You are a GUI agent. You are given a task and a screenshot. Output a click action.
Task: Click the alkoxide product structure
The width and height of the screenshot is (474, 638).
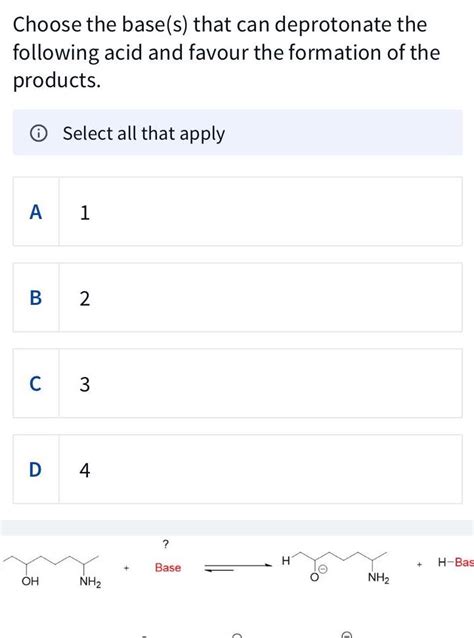click(336, 567)
